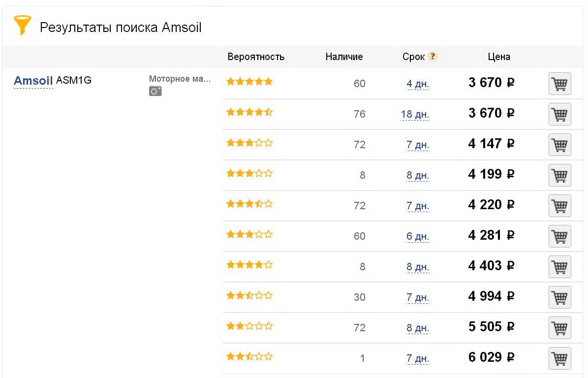Click the 18 дн. delivery term link
Screen dimensions: 588x378
(415, 114)
